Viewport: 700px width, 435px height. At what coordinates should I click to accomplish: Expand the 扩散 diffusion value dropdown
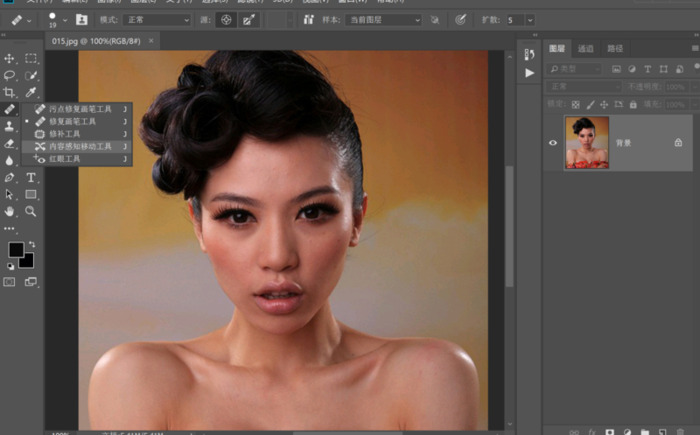(x=528, y=19)
